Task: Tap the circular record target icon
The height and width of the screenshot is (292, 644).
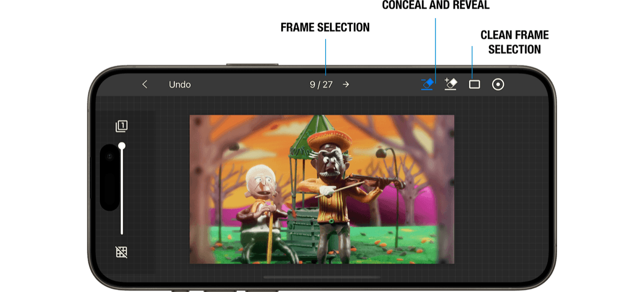Action: tap(498, 84)
